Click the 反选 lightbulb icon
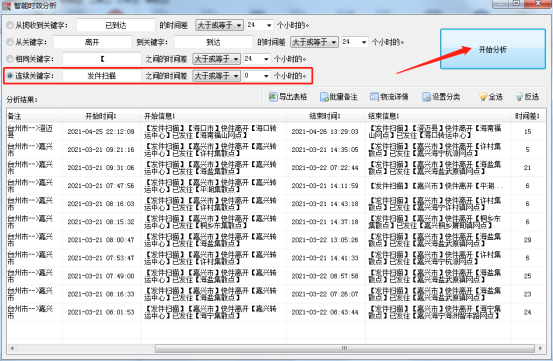Screen dimensions: 553x361 pyautogui.click(x=519, y=97)
